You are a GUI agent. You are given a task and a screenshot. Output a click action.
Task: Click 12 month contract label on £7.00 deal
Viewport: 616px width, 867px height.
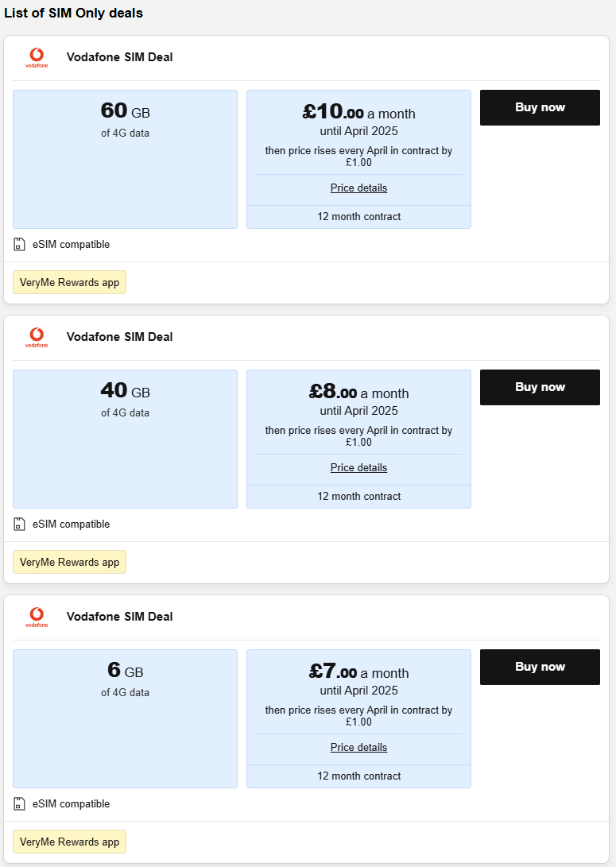(358, 776)
